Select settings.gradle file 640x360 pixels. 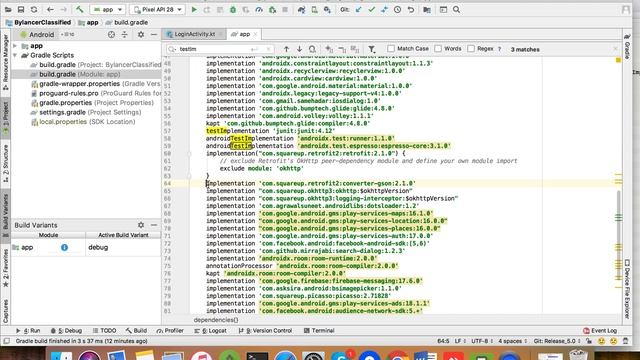(x=86, y=112)
